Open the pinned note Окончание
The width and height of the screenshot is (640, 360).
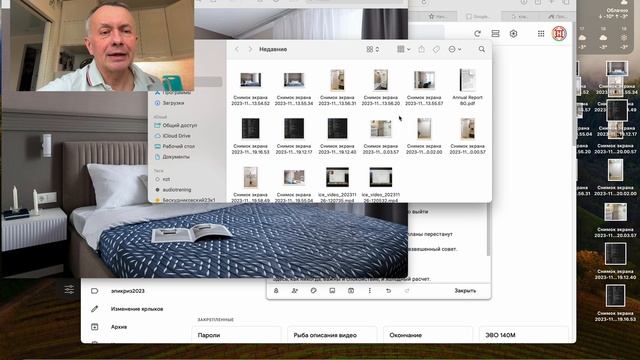(428, 335)
